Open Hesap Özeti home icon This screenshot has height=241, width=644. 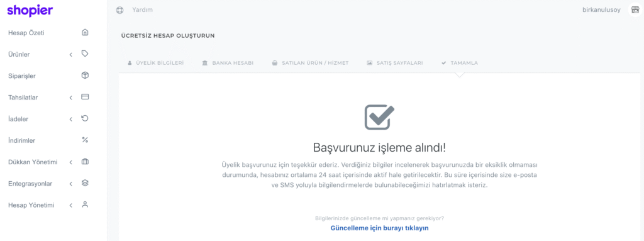click(85, 33)
